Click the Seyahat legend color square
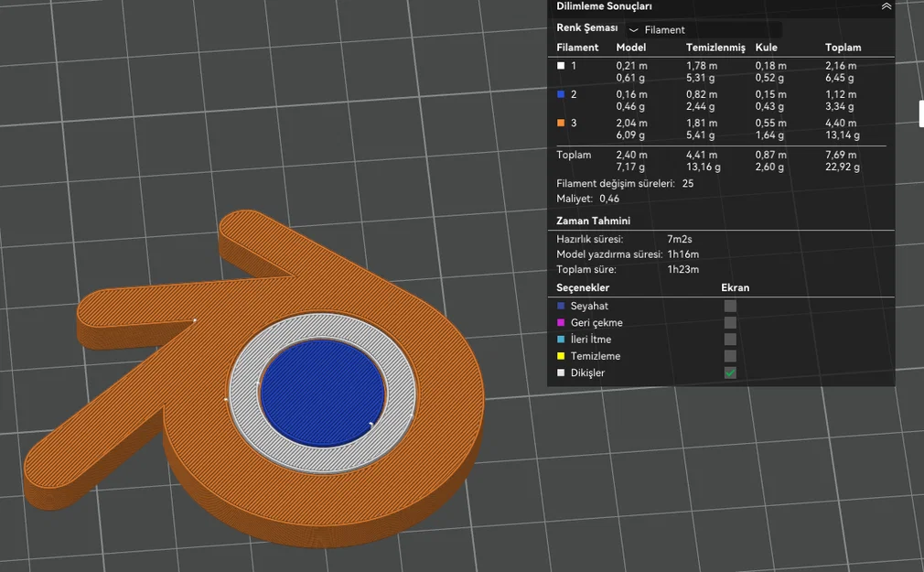Image resolution: width=924 pixels, height=572 pixels. (561, 306)
